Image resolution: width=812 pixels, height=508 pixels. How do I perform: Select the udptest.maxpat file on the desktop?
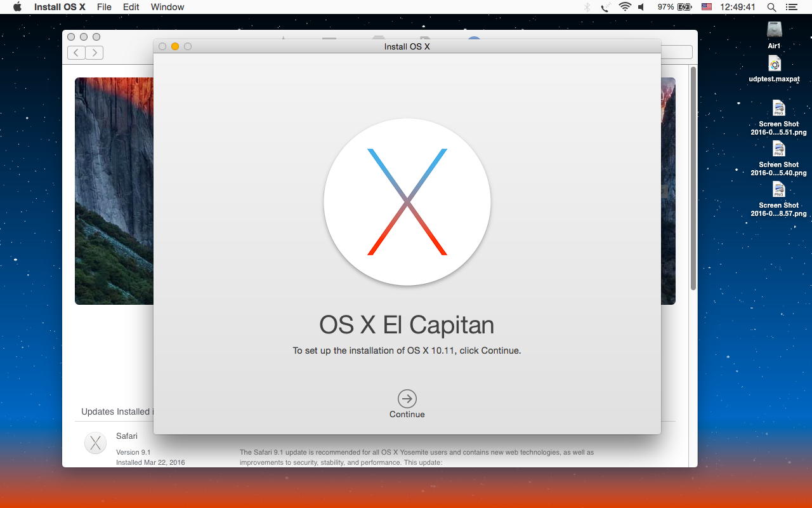(x=774, y=64)
